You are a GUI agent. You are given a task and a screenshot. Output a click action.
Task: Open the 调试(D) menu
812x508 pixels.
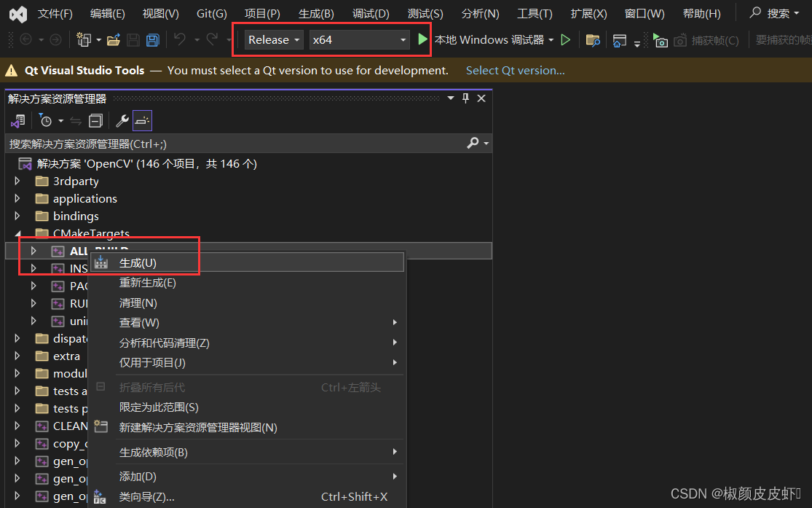coord(371,13)
